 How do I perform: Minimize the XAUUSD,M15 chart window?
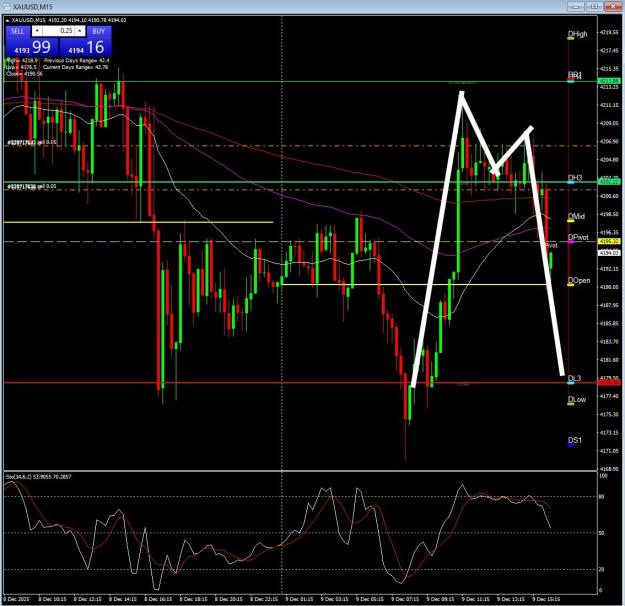[x=576, y=7]
